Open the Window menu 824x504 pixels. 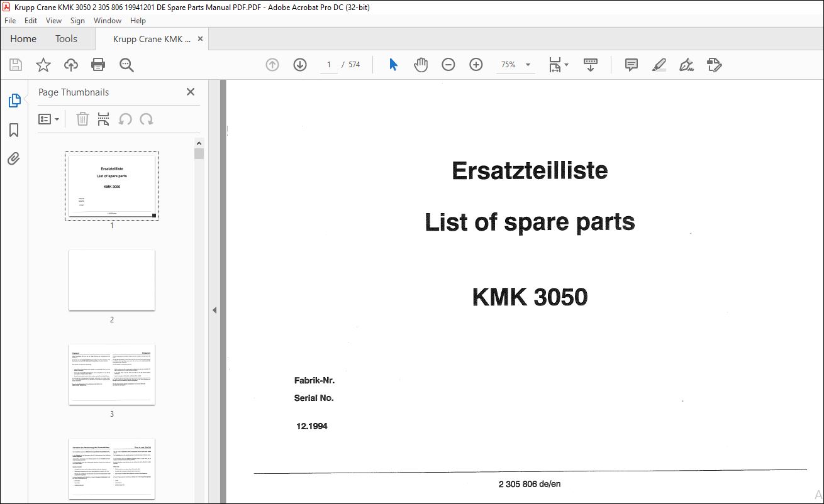(108, 21)
